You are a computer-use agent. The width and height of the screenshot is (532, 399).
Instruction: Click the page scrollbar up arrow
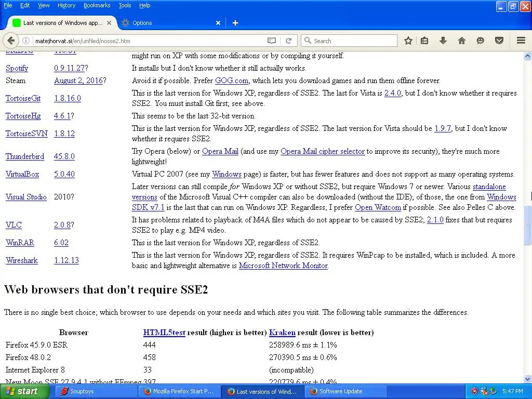pyautogui.click(x=527, y=56)
